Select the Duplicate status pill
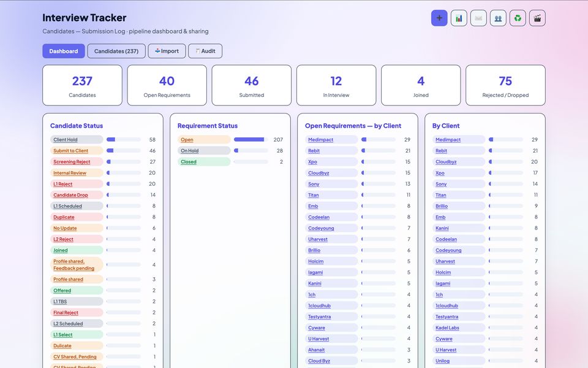The image size is (588, 368). coord(77,217)
